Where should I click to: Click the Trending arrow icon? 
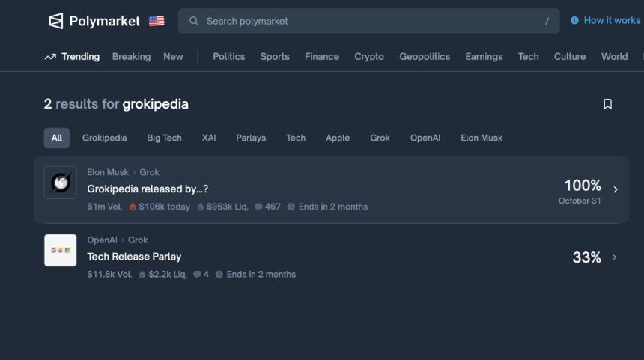(x=50, y=57)
